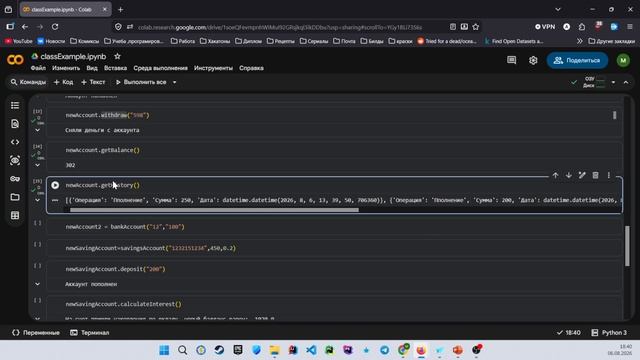640x360 pixels.
Task: Open the Файл menu
Action: pyautogui.click(x=38, y=68)
